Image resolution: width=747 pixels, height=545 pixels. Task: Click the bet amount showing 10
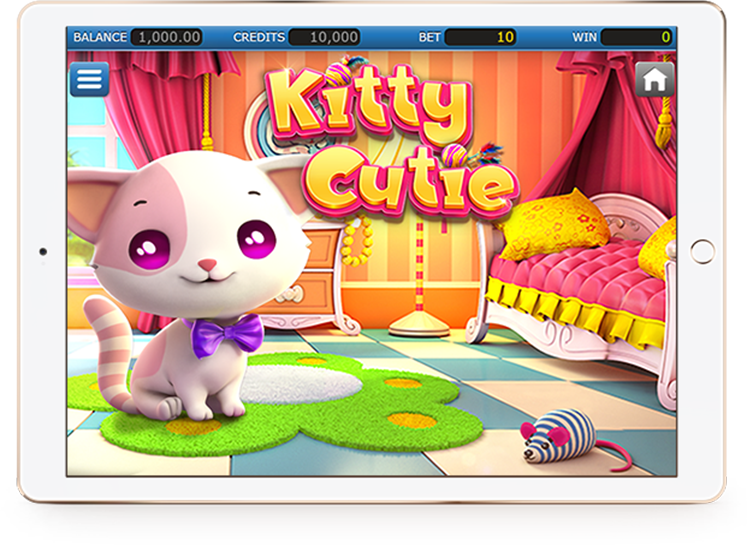pyautogui.click(x=480, y=37)
